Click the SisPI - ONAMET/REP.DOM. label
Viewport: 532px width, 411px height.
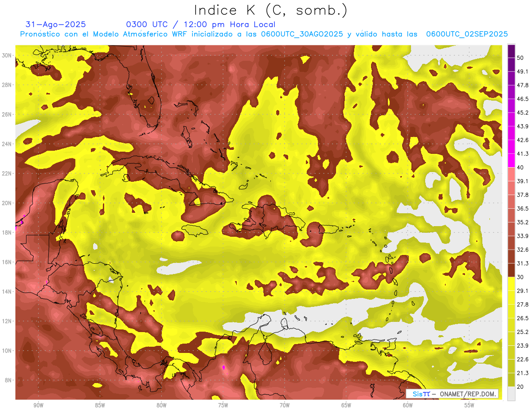tap(452, 394)
